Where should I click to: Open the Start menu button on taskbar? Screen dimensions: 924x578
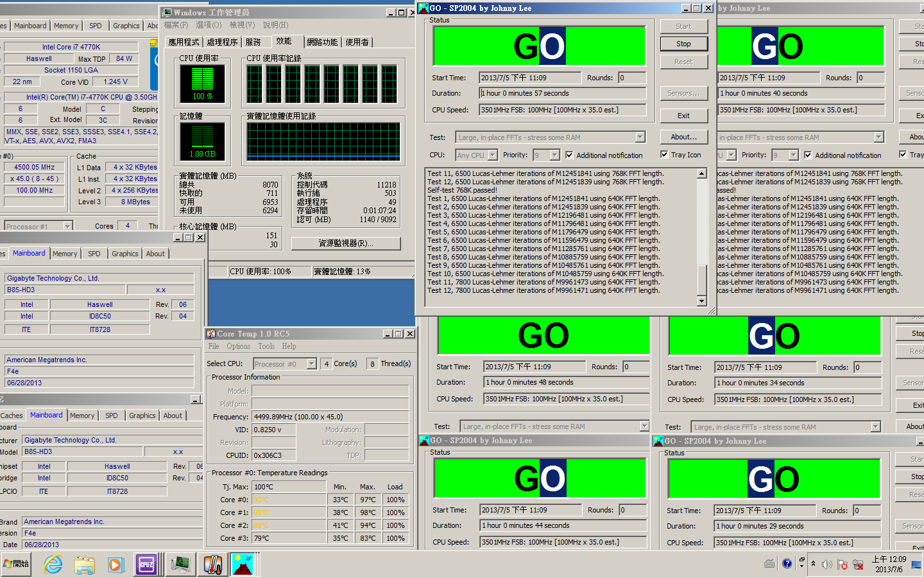[16, 564]
